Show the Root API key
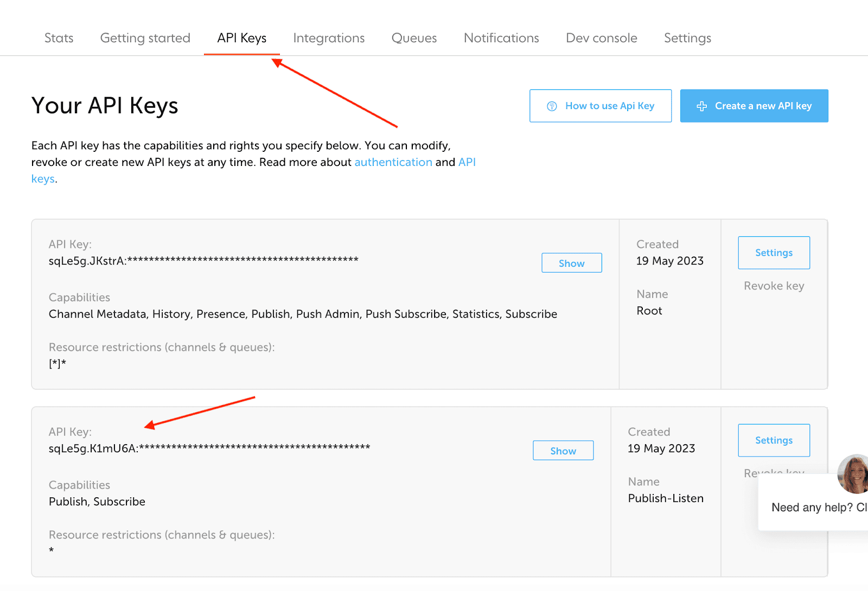This screenshot has width=868, height=591. point(571,263)
